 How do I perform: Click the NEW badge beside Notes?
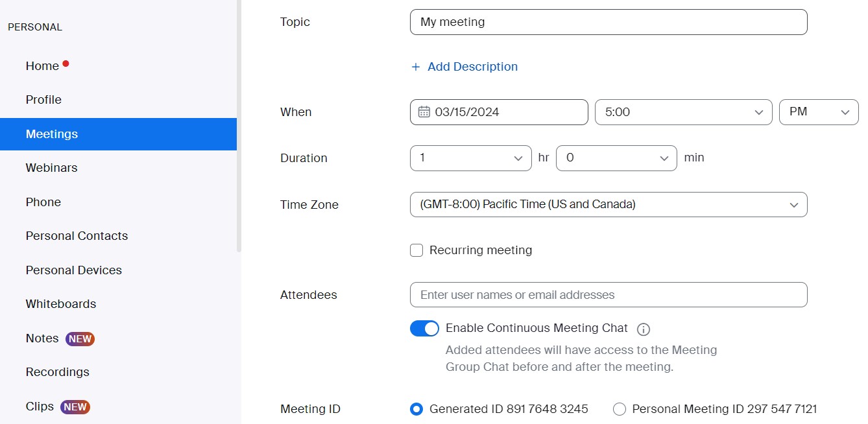pyautogui.click(x=80, y=338)
